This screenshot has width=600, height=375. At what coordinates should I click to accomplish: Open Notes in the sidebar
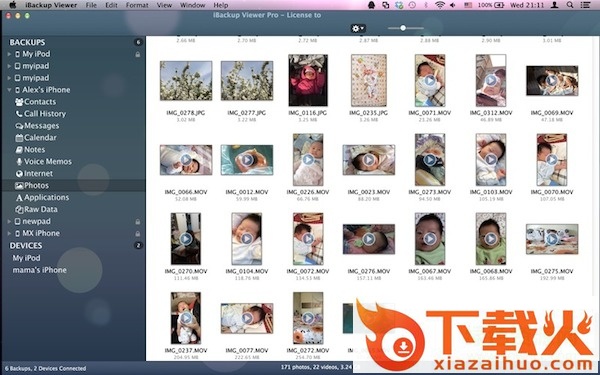coord(30,150)
